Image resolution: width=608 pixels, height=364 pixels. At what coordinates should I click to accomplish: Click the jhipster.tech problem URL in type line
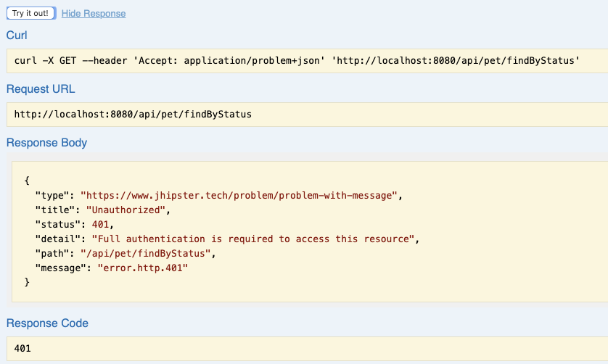[240, 196]
